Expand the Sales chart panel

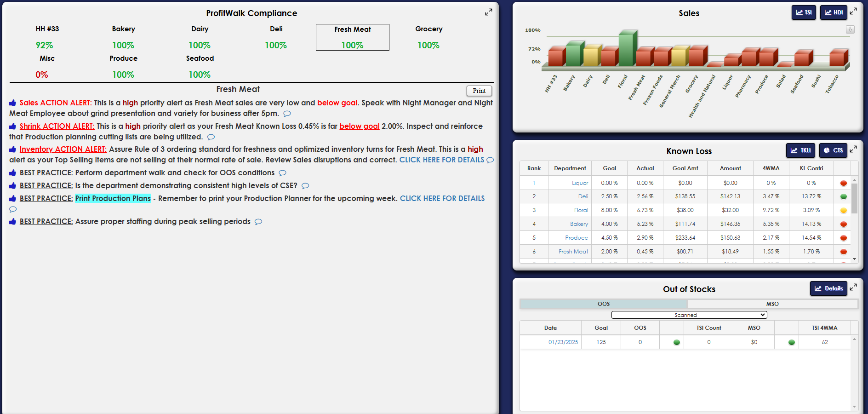click(853, 11)
